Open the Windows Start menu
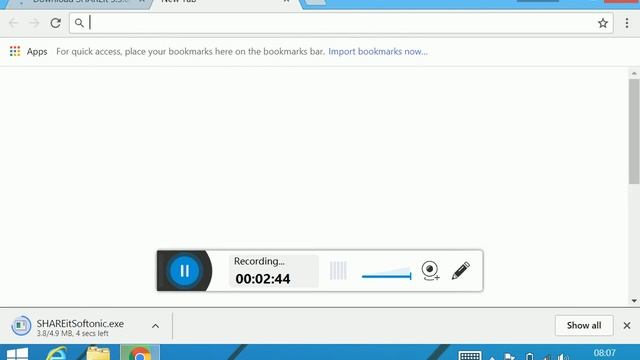The height and width of the screenshot is (360, 640). [x=17, y=353]
